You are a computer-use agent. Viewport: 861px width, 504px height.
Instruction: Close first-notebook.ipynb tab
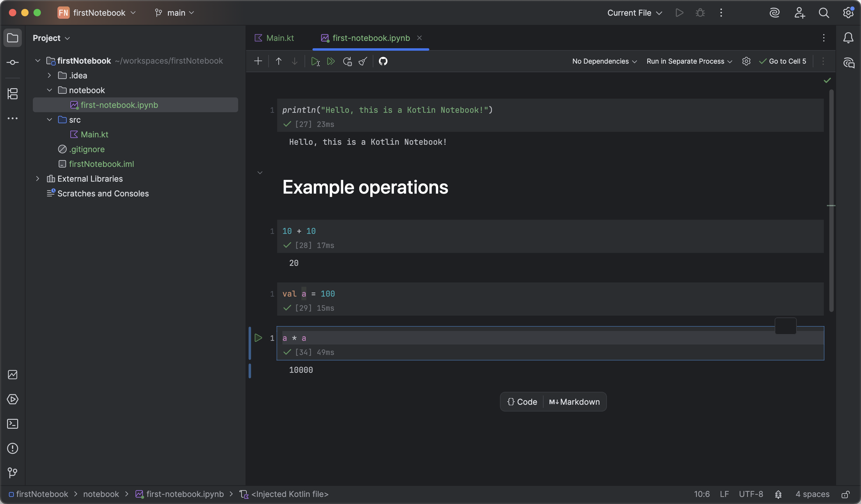(419, 38)
